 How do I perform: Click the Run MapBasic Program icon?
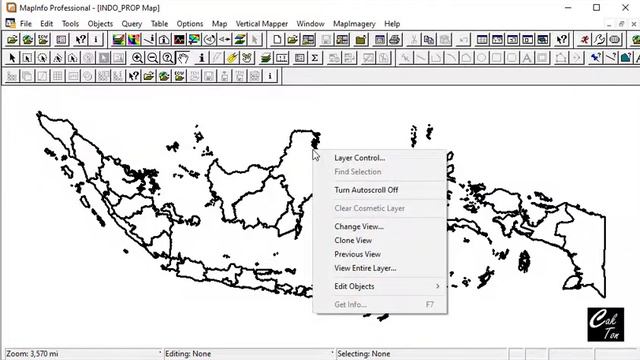[584, 40]
